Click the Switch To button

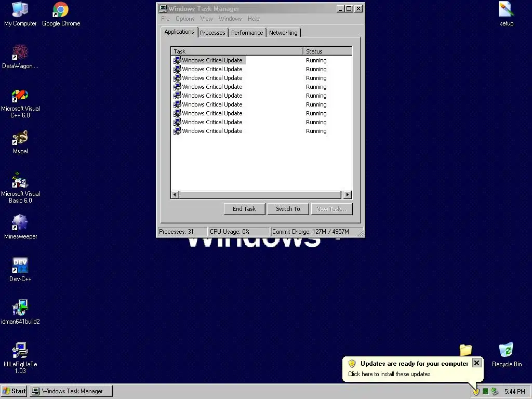pos(288,209)
